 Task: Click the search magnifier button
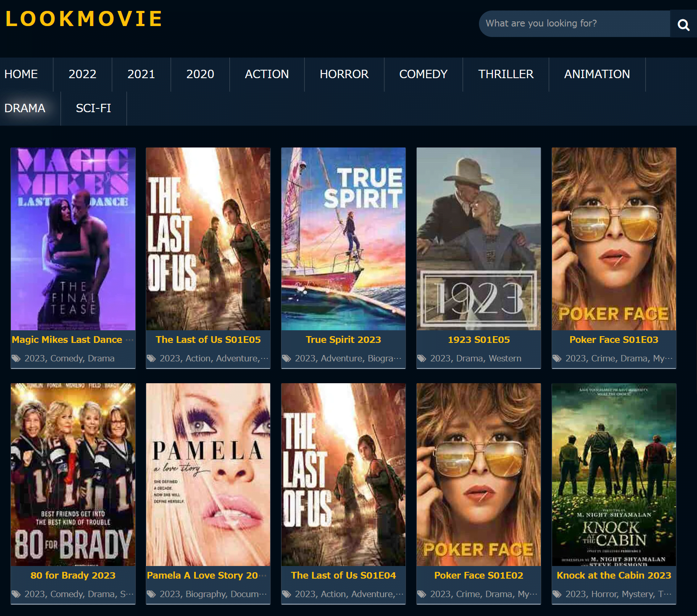click(683, 24)
